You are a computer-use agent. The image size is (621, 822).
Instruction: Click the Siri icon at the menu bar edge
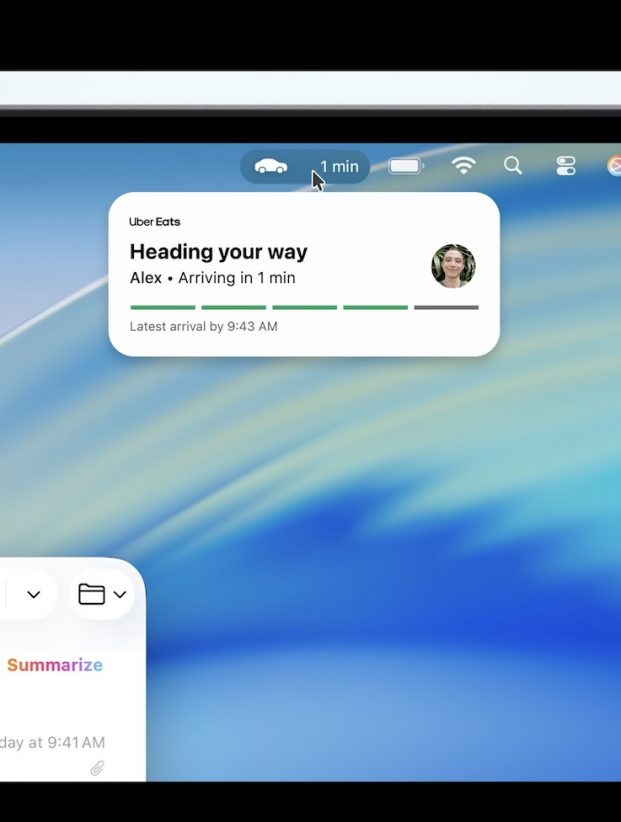614,166
